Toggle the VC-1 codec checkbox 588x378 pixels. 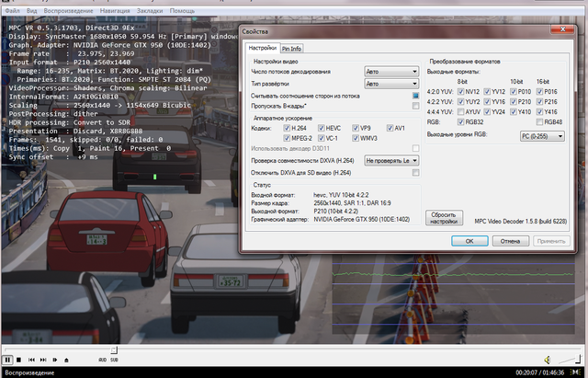(322, 138)
